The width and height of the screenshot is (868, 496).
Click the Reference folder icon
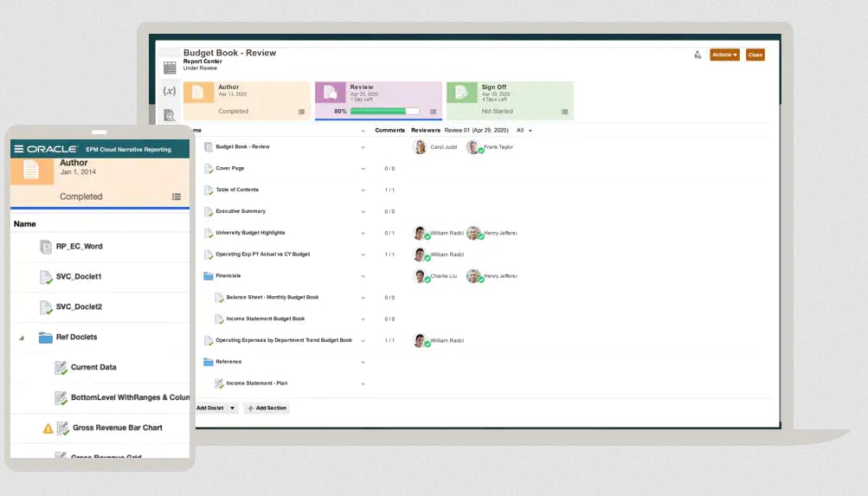(209, 362)
